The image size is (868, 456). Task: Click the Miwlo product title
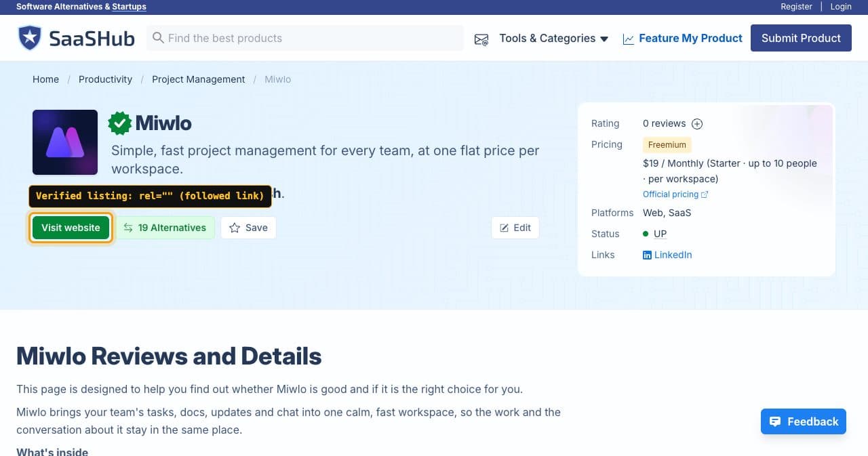[163, 123]
